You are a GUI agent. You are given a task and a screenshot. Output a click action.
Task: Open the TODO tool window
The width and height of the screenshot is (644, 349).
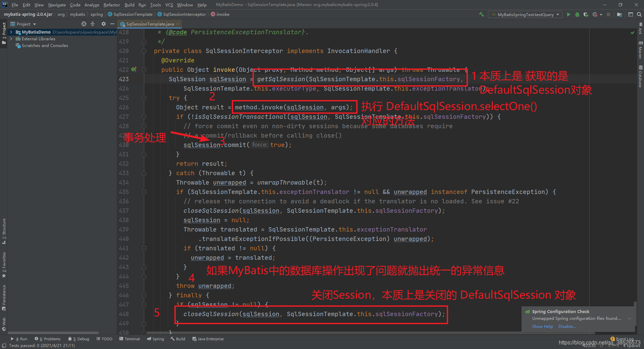pyautogui.click(x=104, y=339)
